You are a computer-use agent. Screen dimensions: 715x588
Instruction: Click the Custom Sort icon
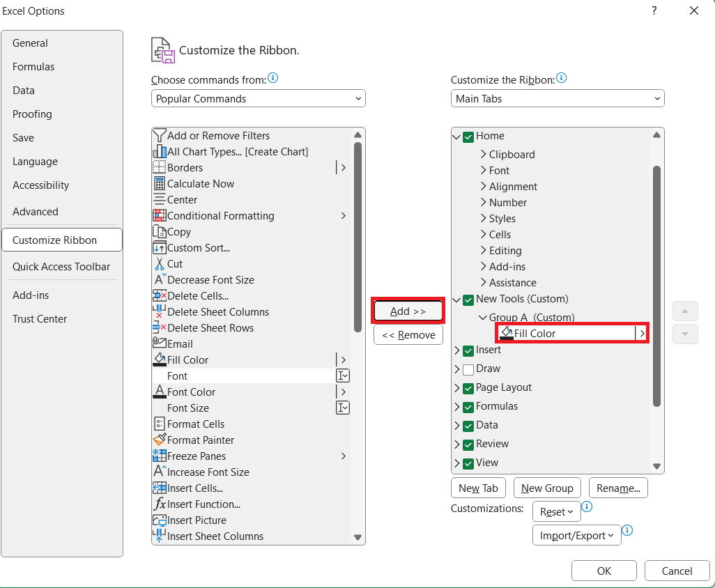pyautogui.click(x=159, y=248)
